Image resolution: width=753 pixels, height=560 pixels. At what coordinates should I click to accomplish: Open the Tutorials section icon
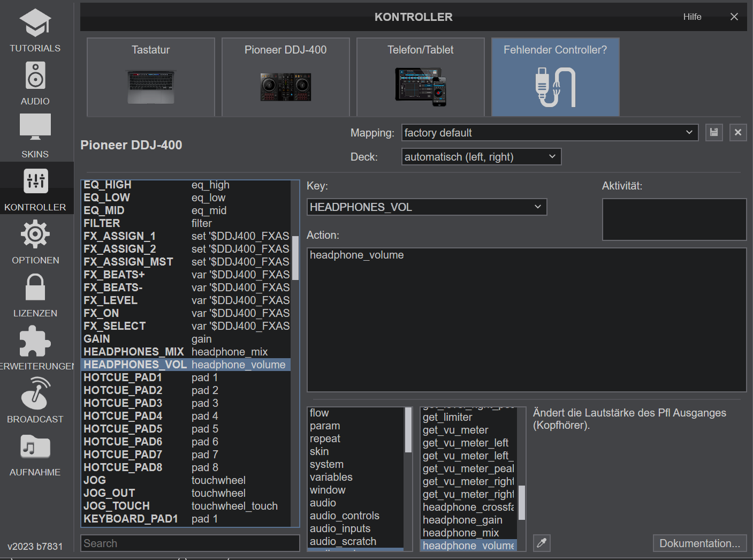coord(35,23)
